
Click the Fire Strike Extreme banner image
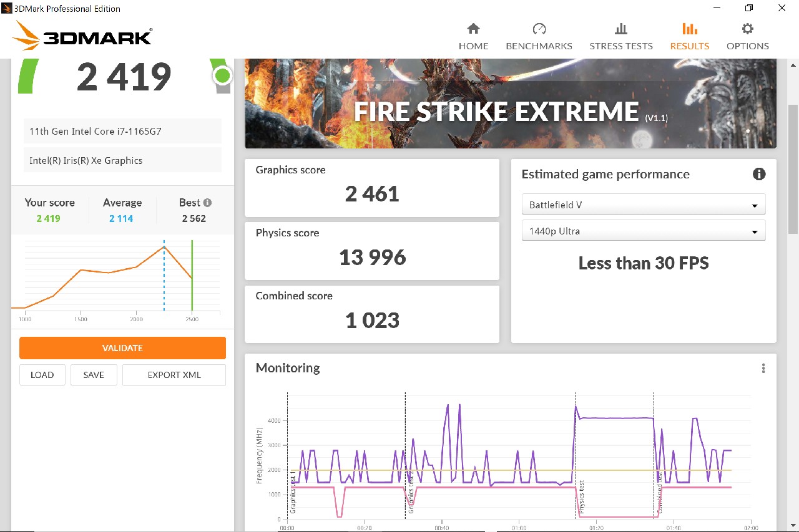[511, 104]
